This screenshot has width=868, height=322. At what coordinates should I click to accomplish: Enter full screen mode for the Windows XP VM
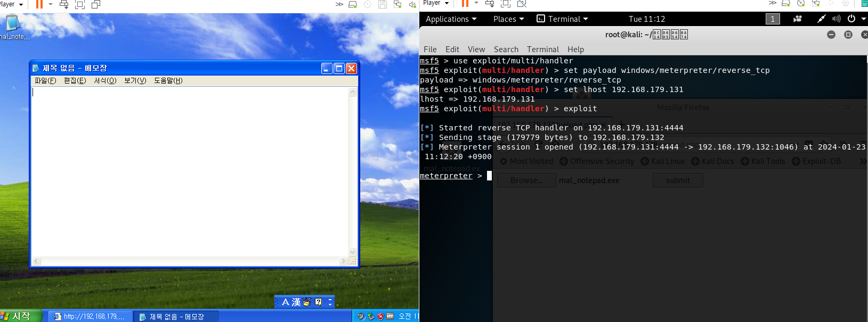point(80,4)
